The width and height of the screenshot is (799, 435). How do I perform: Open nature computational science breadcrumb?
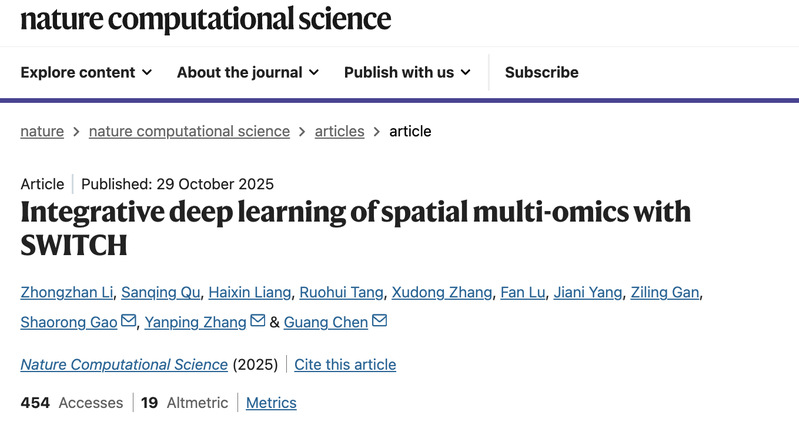tap(189, 131)
